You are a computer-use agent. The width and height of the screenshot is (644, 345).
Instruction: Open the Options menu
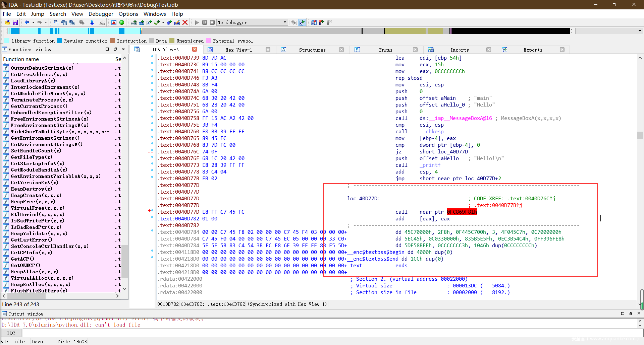(x=128, y=14)
